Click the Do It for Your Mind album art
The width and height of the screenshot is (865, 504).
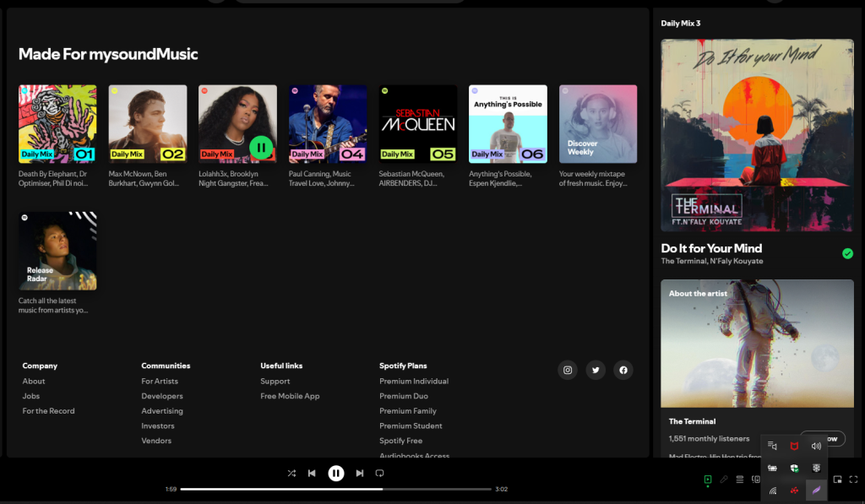point(758,135)
